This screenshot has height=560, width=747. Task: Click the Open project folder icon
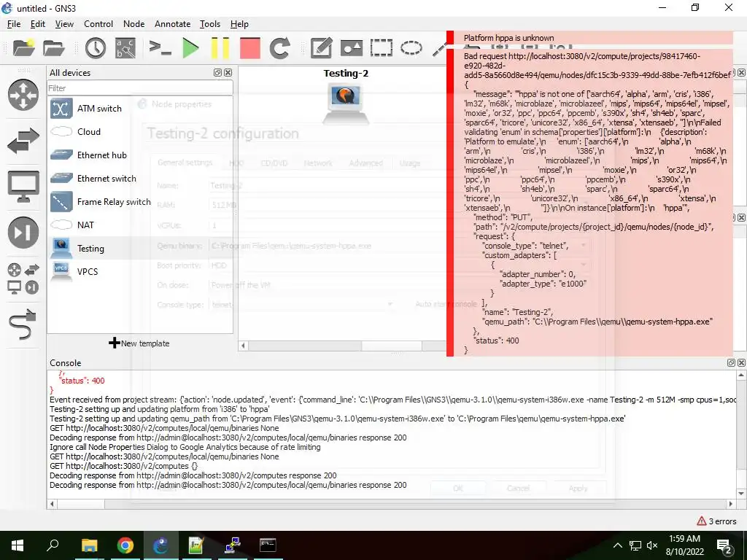coord(53,48)
